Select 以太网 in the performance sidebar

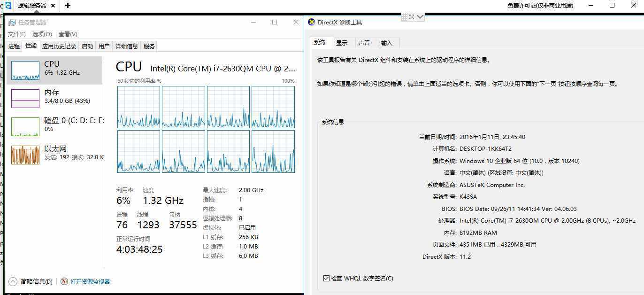[x=55, y=155]
